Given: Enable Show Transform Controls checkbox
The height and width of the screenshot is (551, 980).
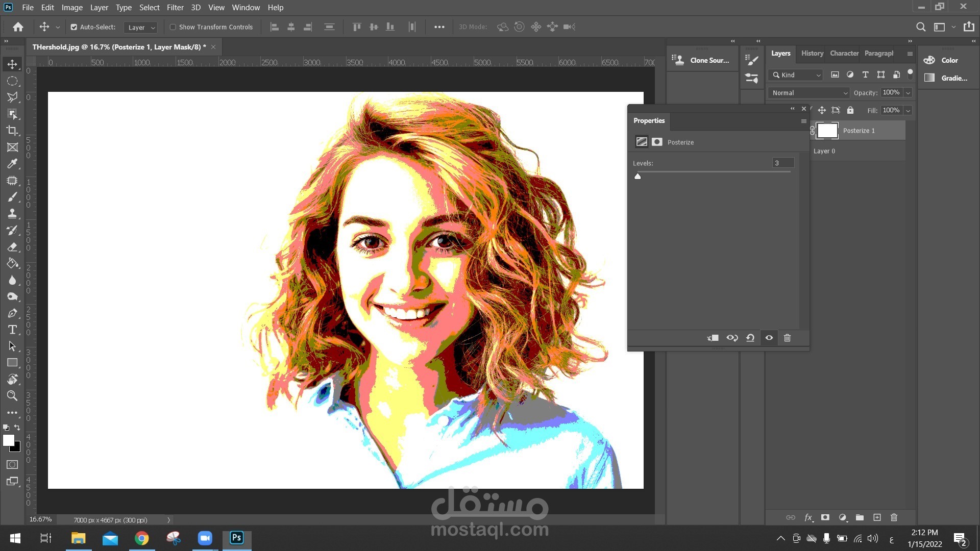Looking at the screenshot, I should coord(173,27).
